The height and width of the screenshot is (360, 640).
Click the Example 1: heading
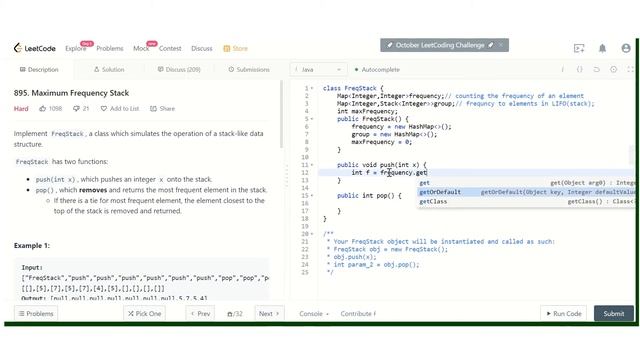click(32, 245)
